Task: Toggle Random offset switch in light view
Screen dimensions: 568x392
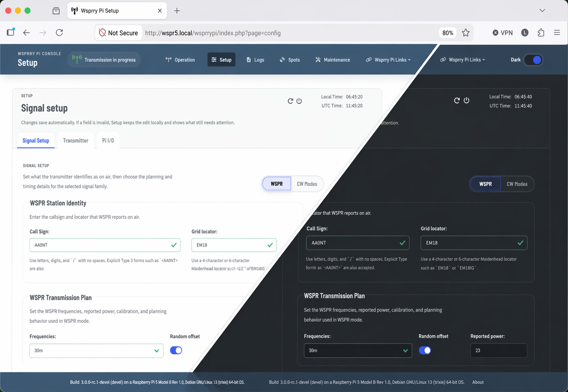Action: 176,350
